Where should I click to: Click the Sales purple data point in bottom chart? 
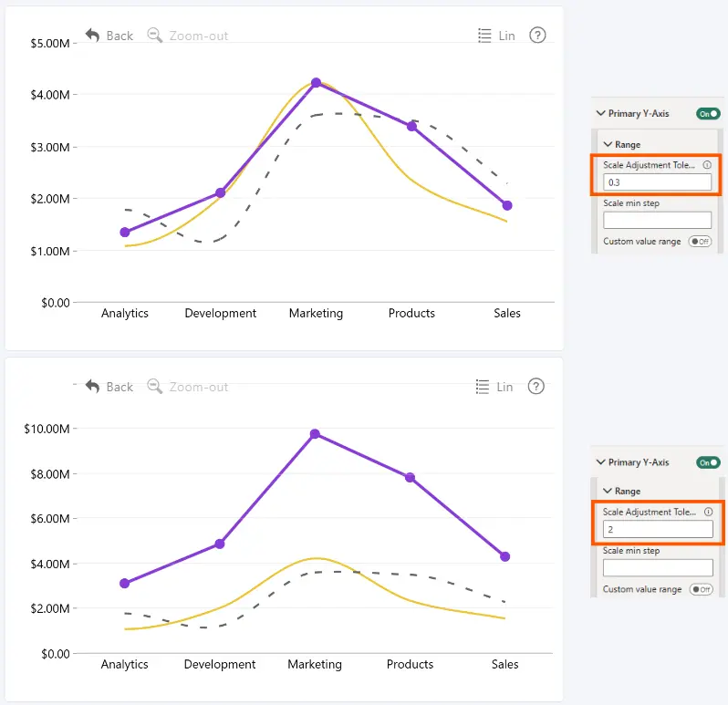(505, 556)
